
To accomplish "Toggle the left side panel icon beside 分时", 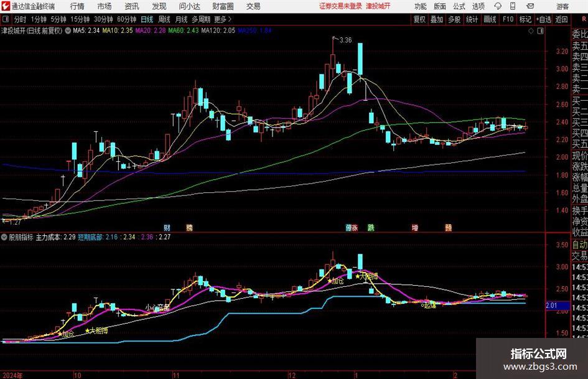I will pyautogui.click(x=5, y=19).
